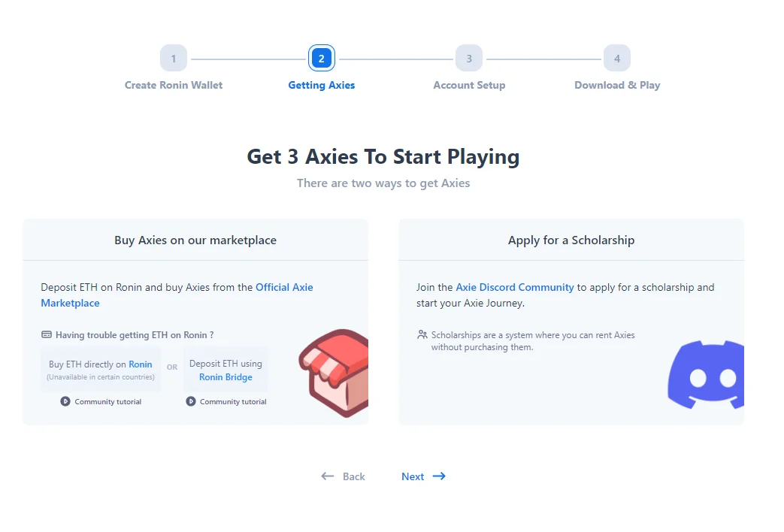The height and width of the screenshot is (532, 784).
Task: Open the Download & Play step label
Action: 617,85
